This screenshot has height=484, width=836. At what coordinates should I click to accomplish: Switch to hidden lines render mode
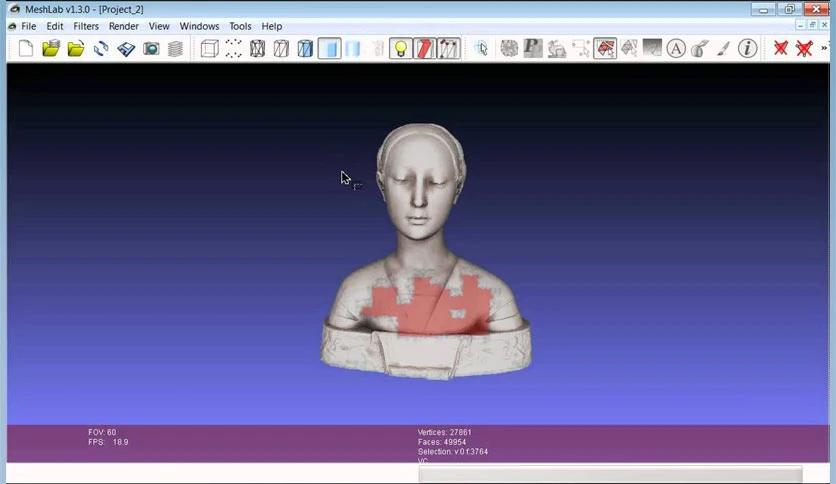point(281,49)
